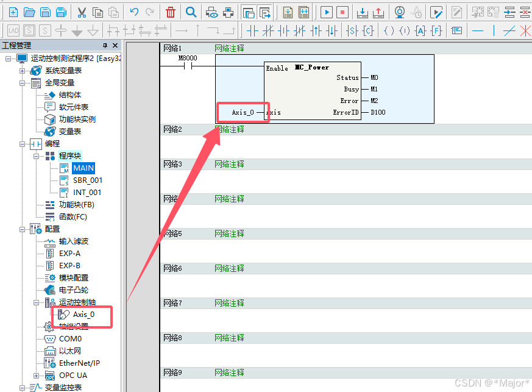Copy selection using the copy icon
This screenshot has height=392, width=532.
click(x=98, y=13)
